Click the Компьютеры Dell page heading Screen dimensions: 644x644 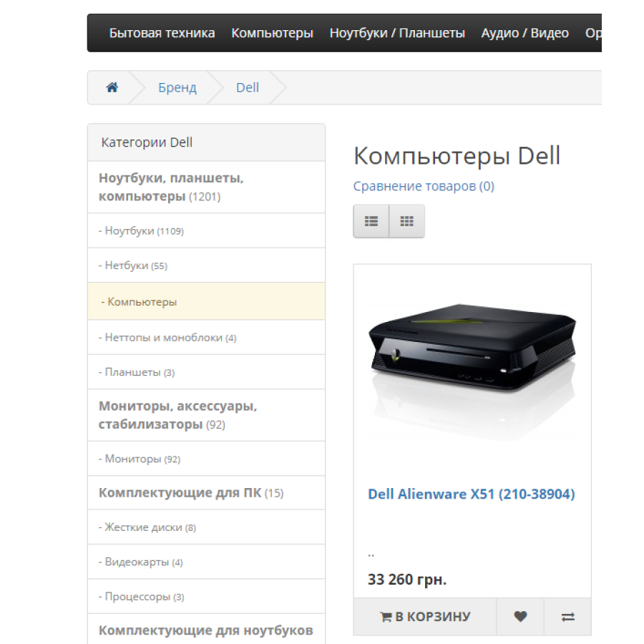pyautogui.click(x=457, y=156)
